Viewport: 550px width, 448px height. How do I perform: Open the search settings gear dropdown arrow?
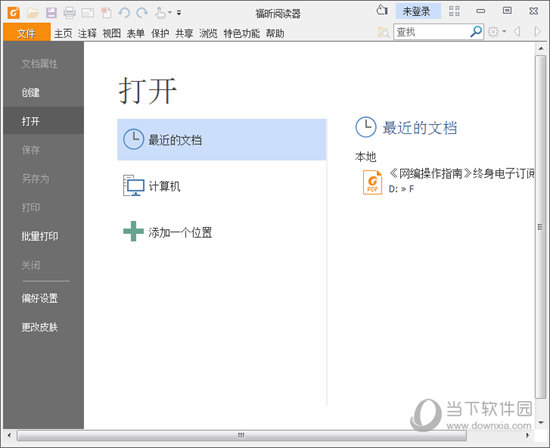point(504,32)
